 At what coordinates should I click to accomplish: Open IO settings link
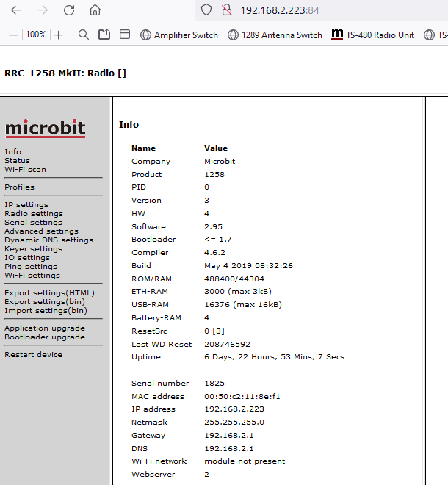click(27, 258)
